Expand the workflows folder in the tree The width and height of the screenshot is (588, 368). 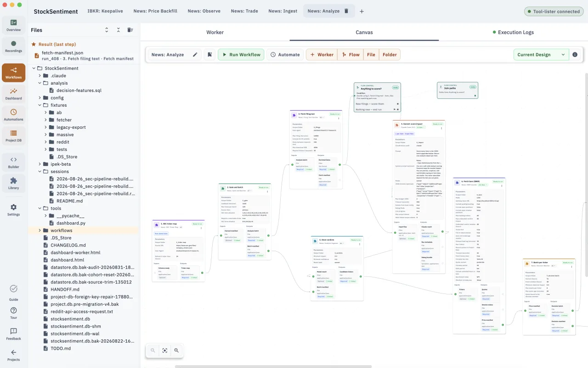coord(40,230)
